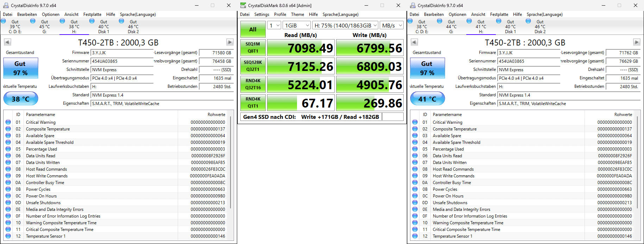Click next disk arrow in right CrystalDiskInfo
644x244 pixels.
(x=637, y=42)
